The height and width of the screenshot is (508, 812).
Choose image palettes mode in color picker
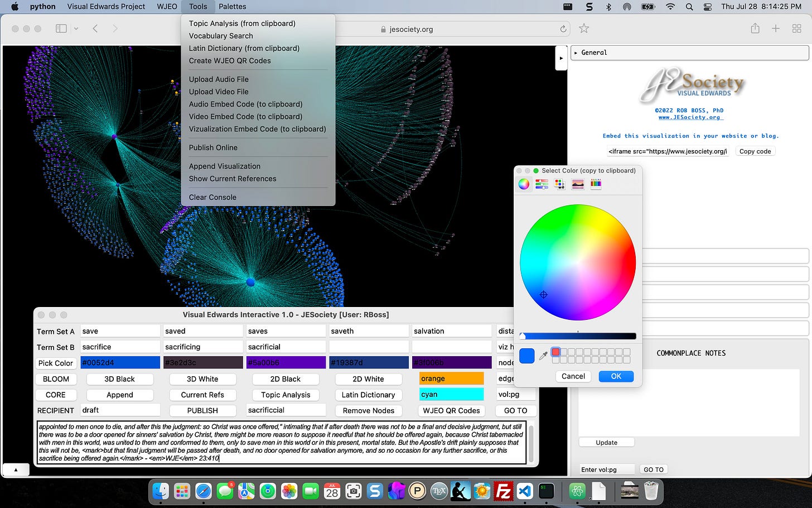tap(578, 184)
